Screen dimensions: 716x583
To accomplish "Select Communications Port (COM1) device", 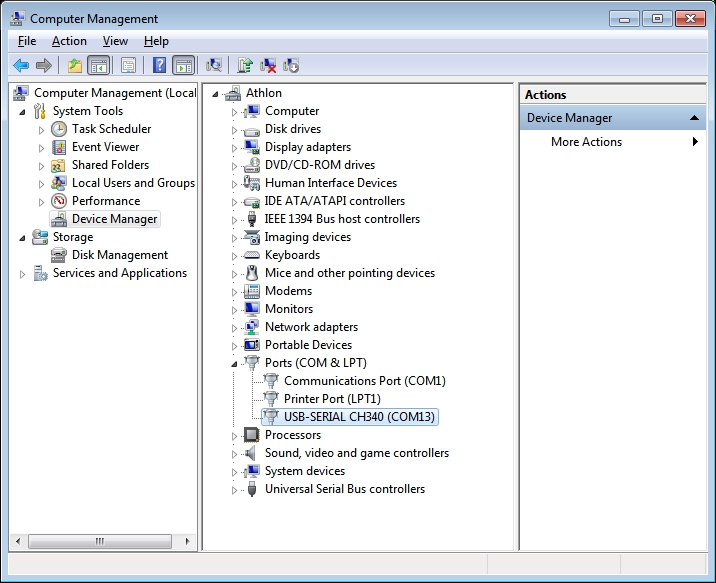I will 364,381.
